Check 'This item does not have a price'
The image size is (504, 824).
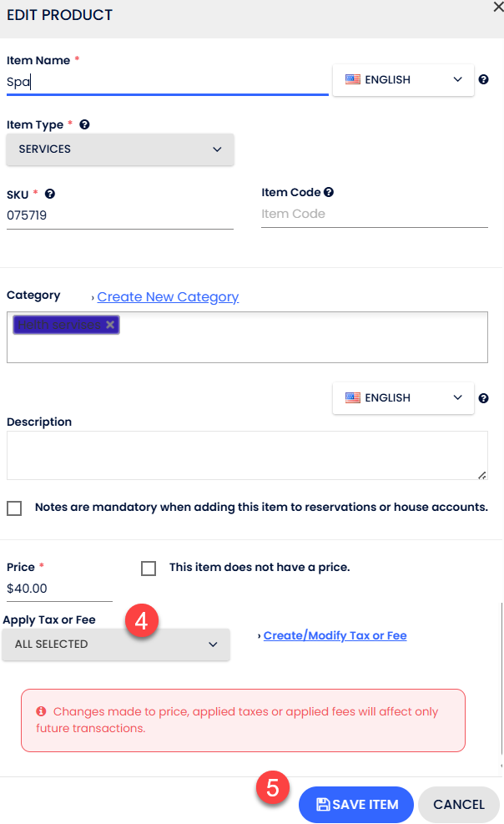pyautogui.click(x=149, y=568)
